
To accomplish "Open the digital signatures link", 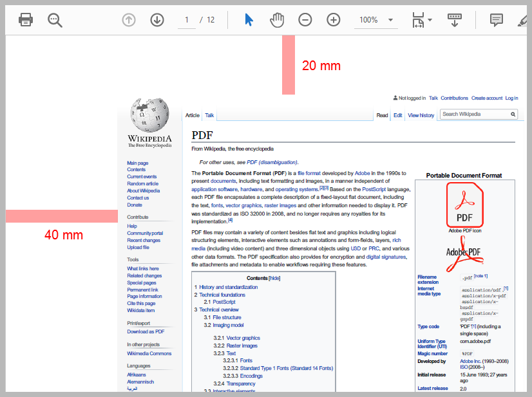I will pos(386,257).
